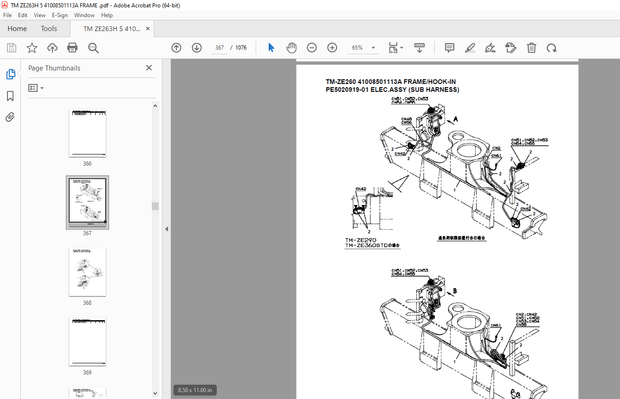Click the total pages 1076 text

coord(241,48)
